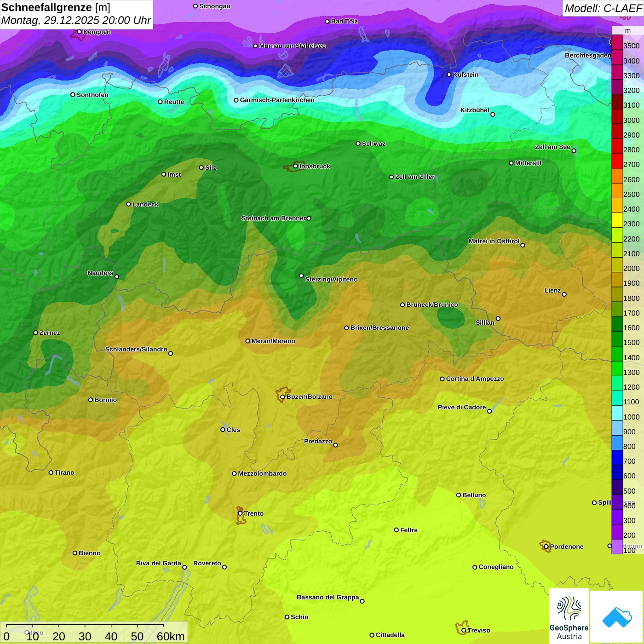Click the Mittersill label
Image resolution: width=644 pixels, height=644 pixels.
pos(528,163)
